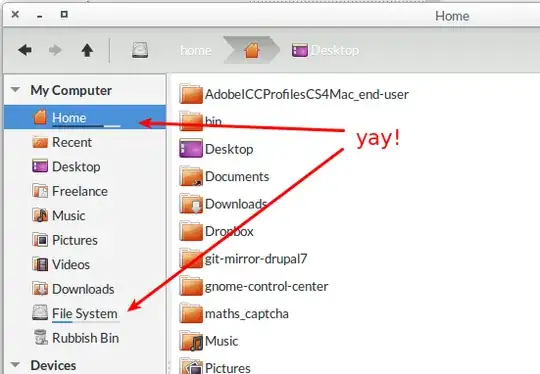Select the 'home' breadcrumb in path bar

(196, 51)
